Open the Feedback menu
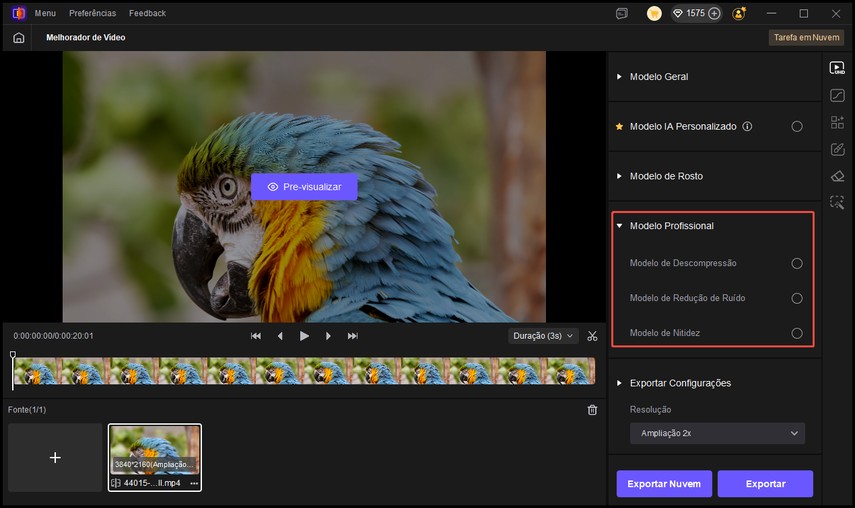 pyautogui.click(x=147, y=13)
